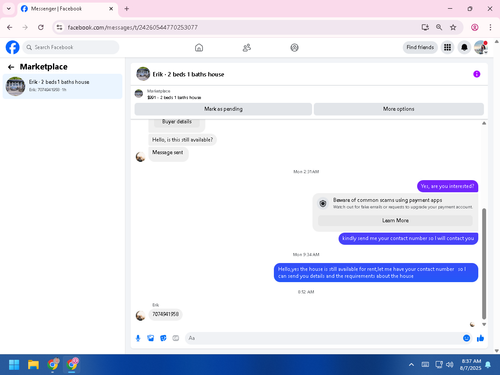
Task: Click Mark as pending button
Action: click(x=223, y=109)
